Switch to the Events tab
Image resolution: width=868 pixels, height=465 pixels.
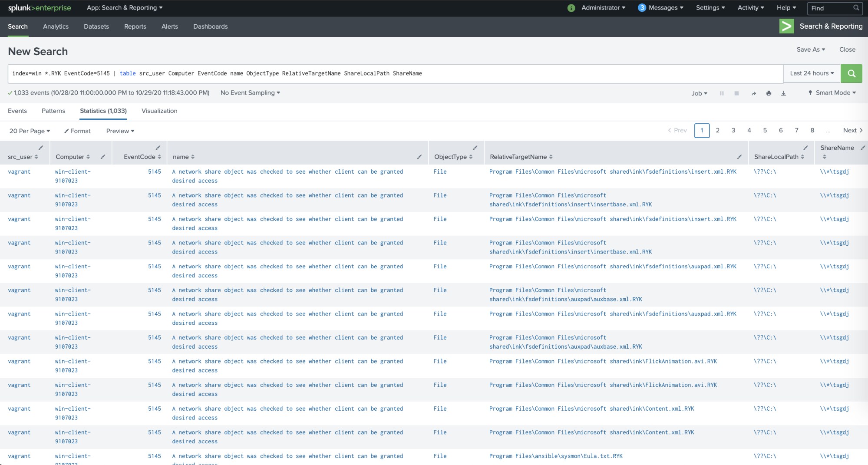(x=17, y=111)
